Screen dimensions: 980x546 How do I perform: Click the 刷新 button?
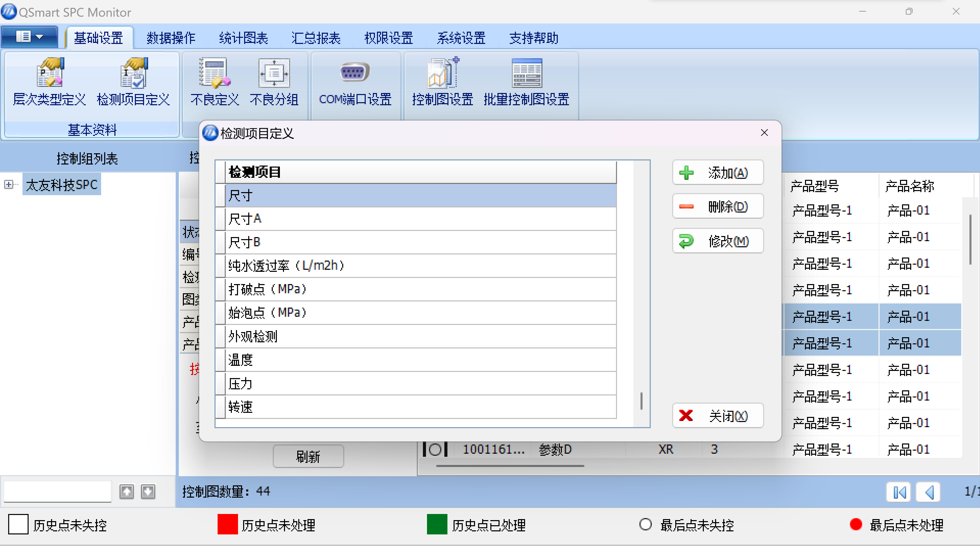pyautogui.click(x=308, y=456)
